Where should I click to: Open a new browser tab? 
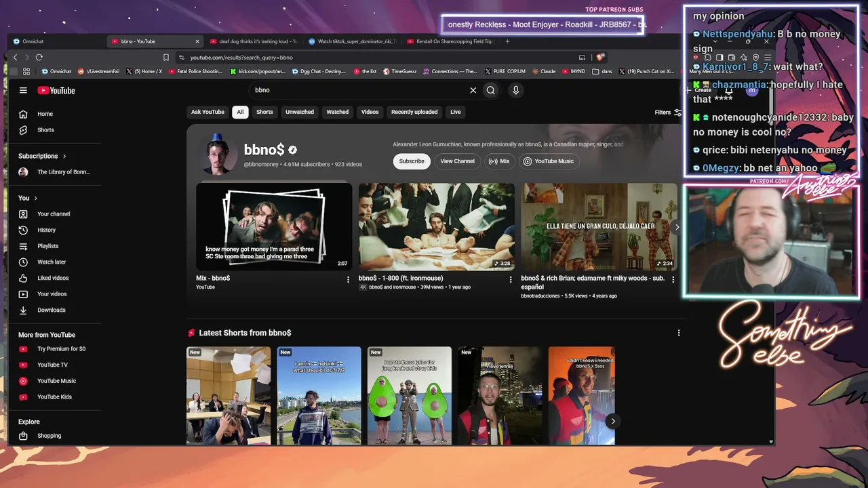tap(507, 41)
